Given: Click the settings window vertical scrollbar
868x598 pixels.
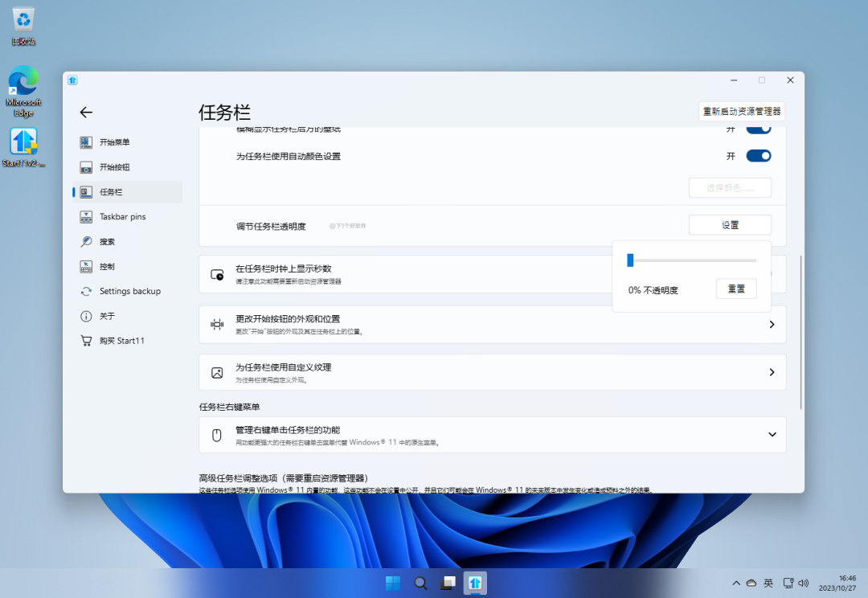Looking at the screenshot, I should click(800, 332).
